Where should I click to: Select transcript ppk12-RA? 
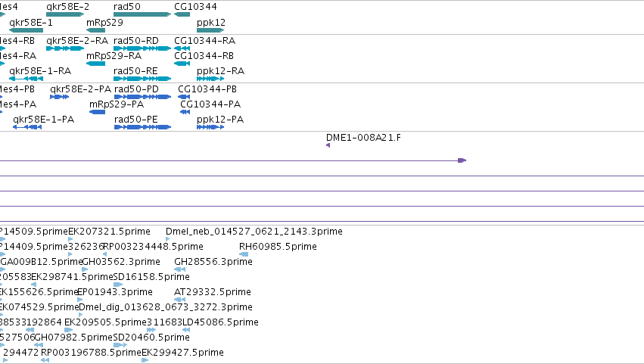click(x=210, y=79)
